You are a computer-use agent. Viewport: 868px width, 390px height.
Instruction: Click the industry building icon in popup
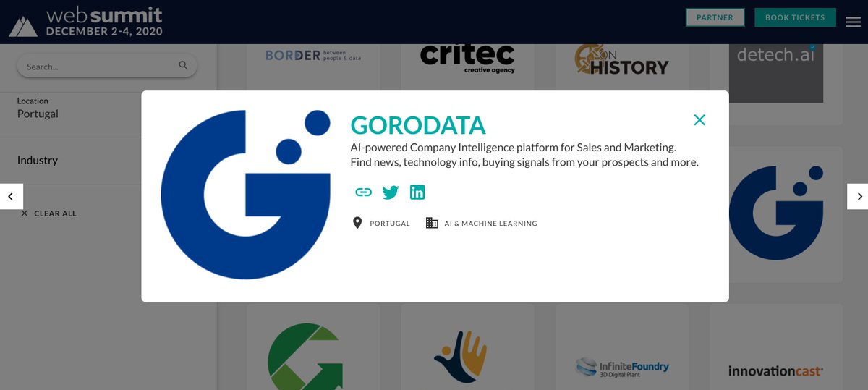(x=432, y=223)
